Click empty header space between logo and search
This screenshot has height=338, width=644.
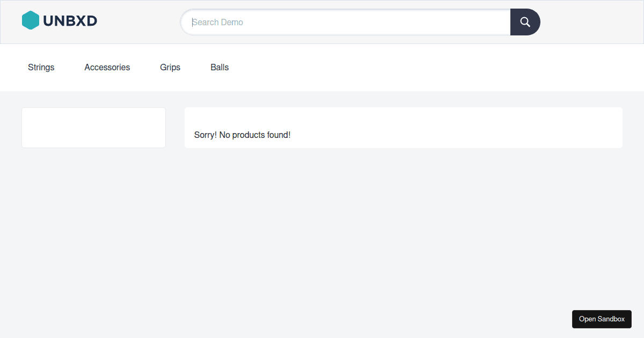138,22
